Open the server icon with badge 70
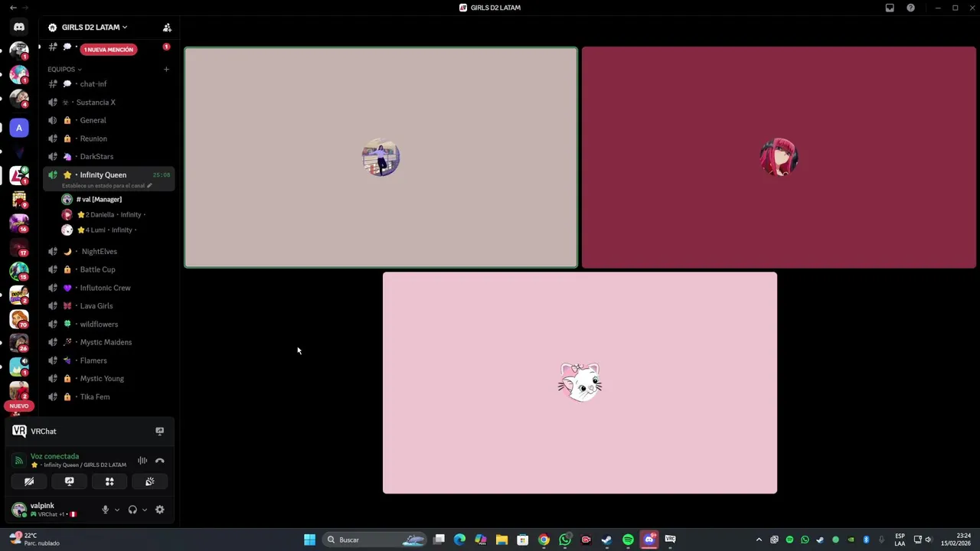Screen dimensions: 980x551 coord(19,318)
